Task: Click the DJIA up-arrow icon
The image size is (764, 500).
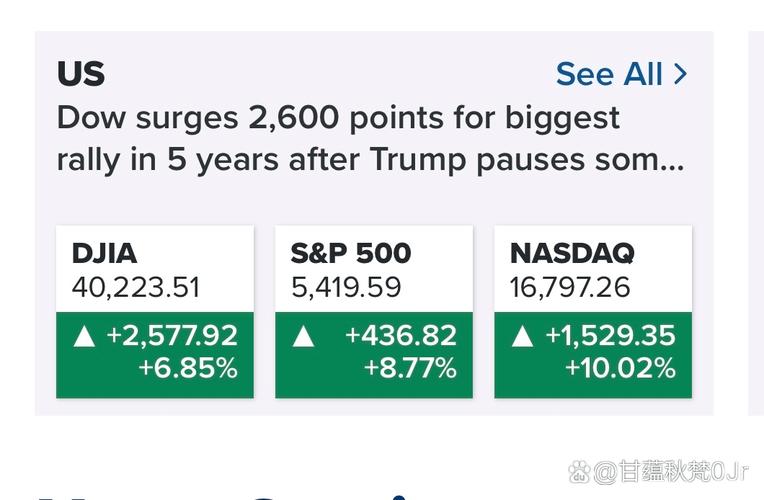Action: pyautogui.click(x=84, y=336)
